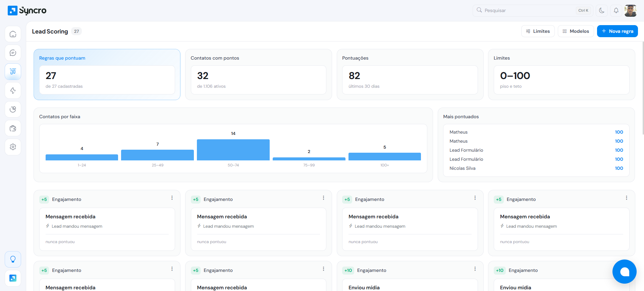Viewport: 644px width, 291px height.
Task: Open the Limites settings button
Action: (538, 31)
